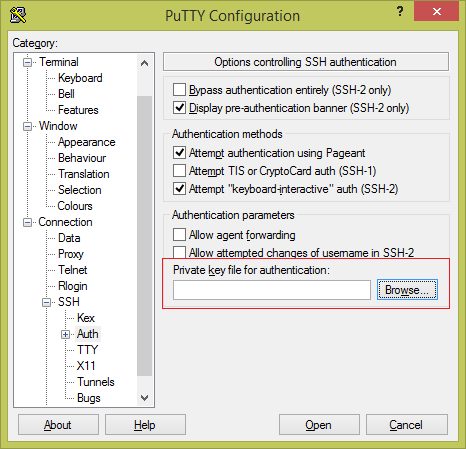466x449 pixels.
Task: Click Open to start session
Action: click(319, 425)
